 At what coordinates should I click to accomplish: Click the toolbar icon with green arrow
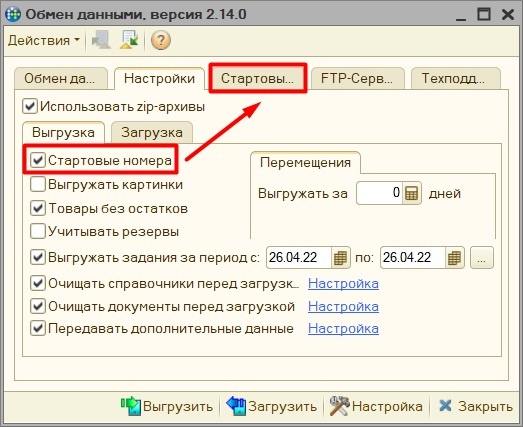129,40
